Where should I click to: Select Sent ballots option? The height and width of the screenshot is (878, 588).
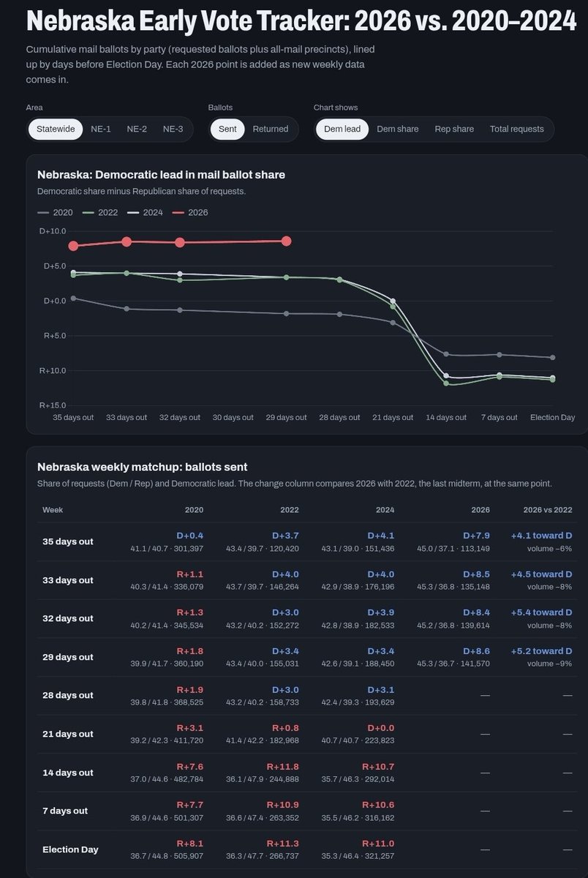(227, 129)
